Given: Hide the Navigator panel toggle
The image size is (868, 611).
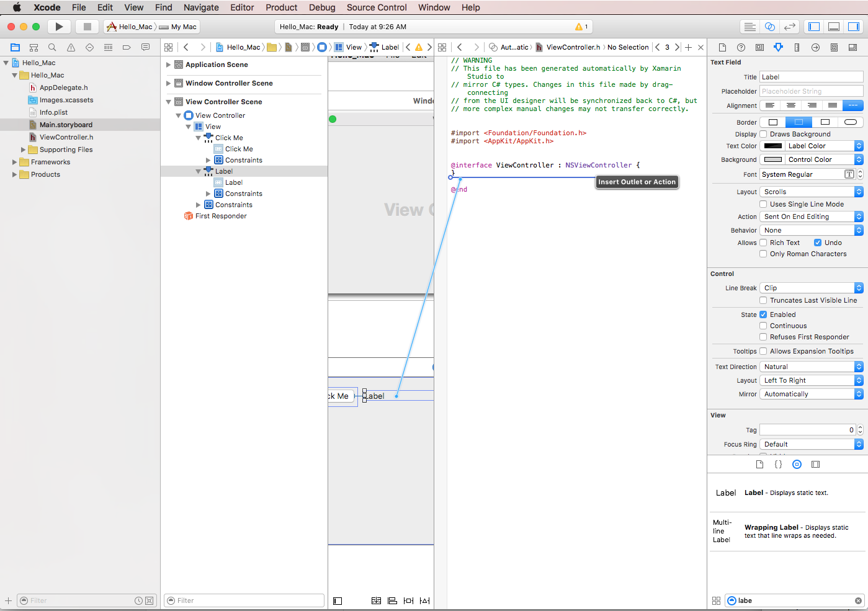Looking at the screenshot, I should 814,27.
